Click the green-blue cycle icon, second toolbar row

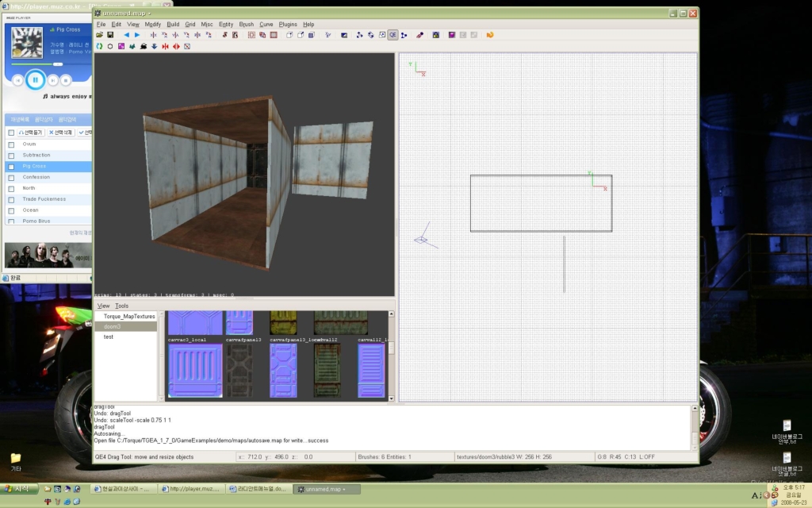(99, 47)
